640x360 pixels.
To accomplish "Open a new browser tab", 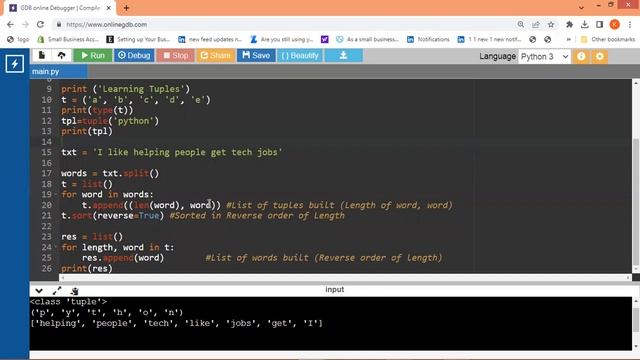I will point(126,8).
